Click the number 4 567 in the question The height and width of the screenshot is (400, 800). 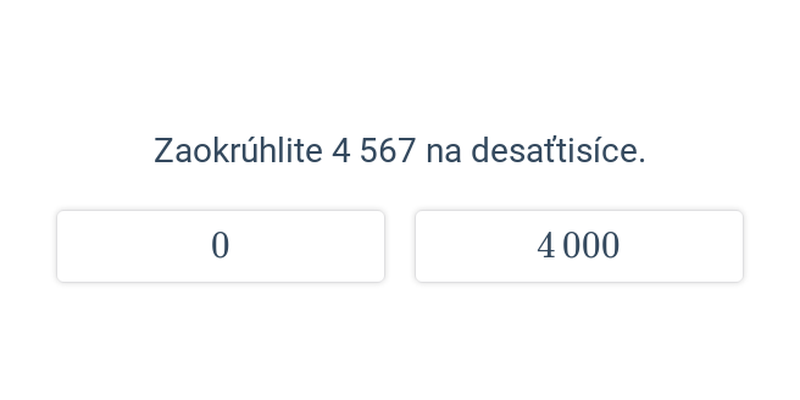coord(373,151)
